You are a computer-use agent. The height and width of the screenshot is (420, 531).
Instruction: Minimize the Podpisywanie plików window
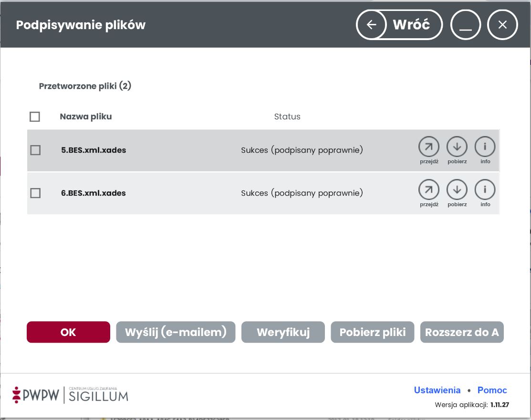click(466, 25)
